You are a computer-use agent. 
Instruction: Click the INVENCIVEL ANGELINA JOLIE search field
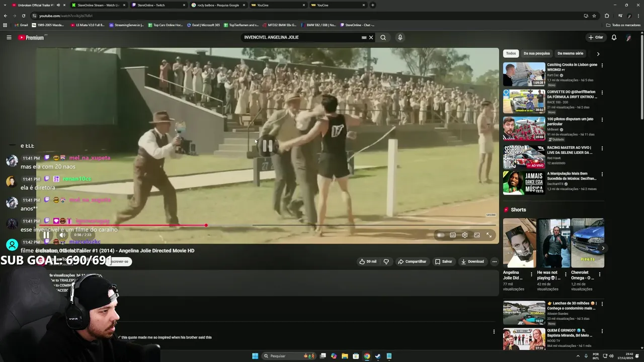(x=301, y=37)
